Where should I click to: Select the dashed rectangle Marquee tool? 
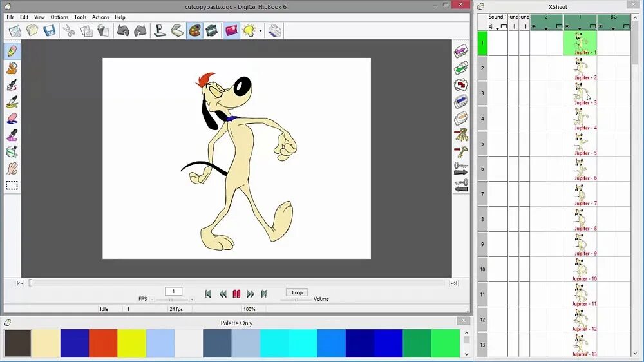pos(12,186)
